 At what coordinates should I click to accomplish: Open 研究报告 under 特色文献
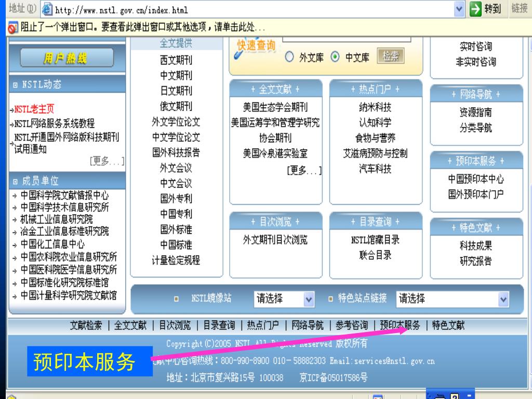coord(476,261)
